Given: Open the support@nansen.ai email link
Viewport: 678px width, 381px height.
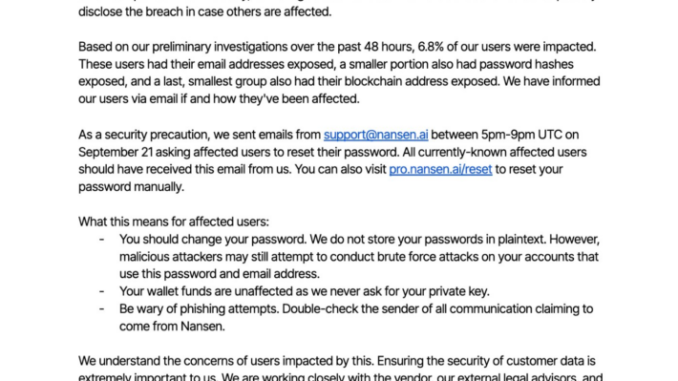Looking at the screenshot, I should [x=376, y=135].
